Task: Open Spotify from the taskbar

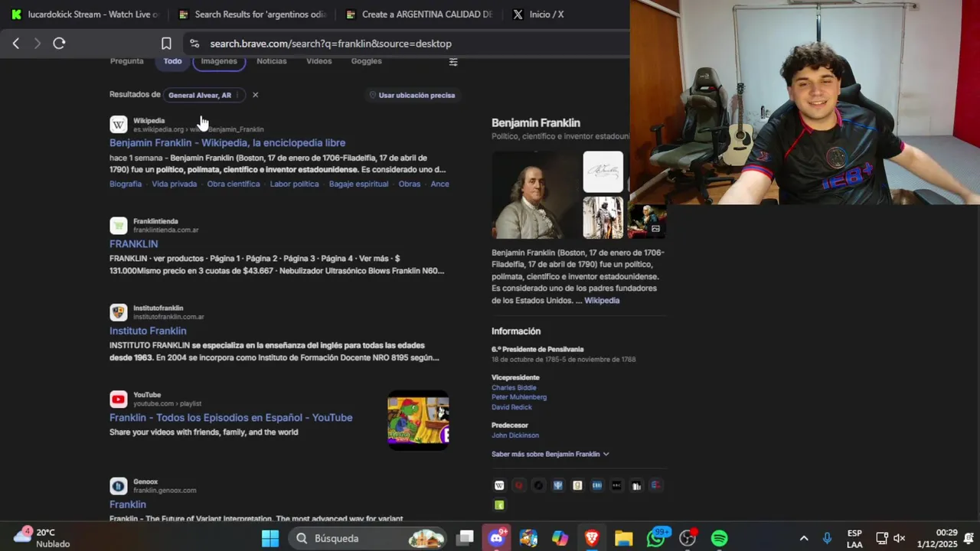Action: click(719, 538)
